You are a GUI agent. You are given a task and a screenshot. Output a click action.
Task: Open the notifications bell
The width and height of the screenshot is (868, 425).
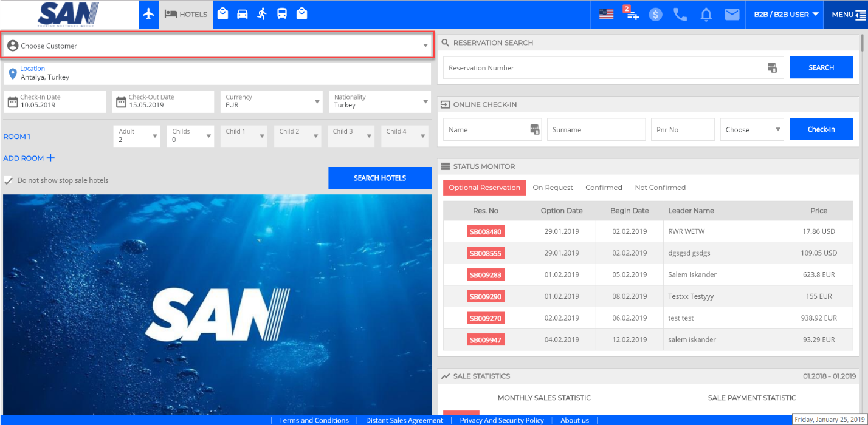tap(706, 15)
